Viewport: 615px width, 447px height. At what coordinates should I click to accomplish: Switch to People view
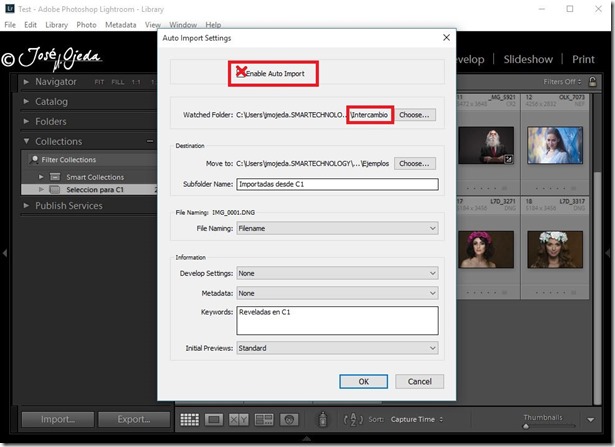click(289, 420)
